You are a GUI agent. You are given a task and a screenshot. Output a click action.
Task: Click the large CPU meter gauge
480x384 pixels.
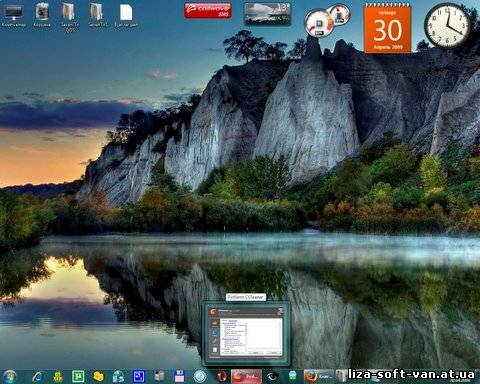pos(318,23)
